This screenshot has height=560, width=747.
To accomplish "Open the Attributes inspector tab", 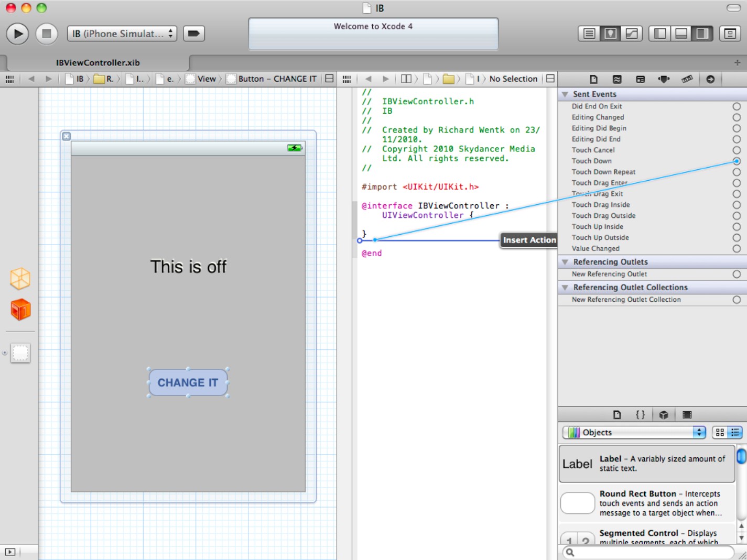I will click(x=664, y=79).
